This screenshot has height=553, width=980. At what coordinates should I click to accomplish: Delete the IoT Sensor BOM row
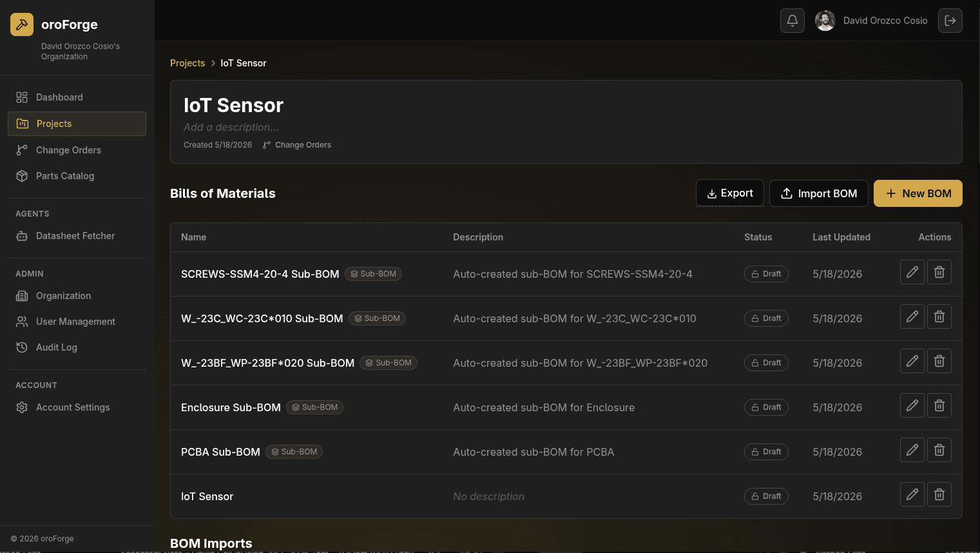point(939,494)
